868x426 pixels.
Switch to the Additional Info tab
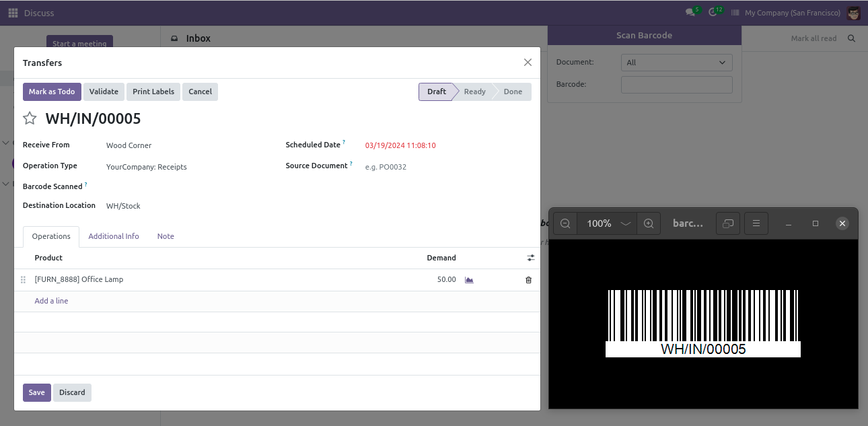(114, 236)
